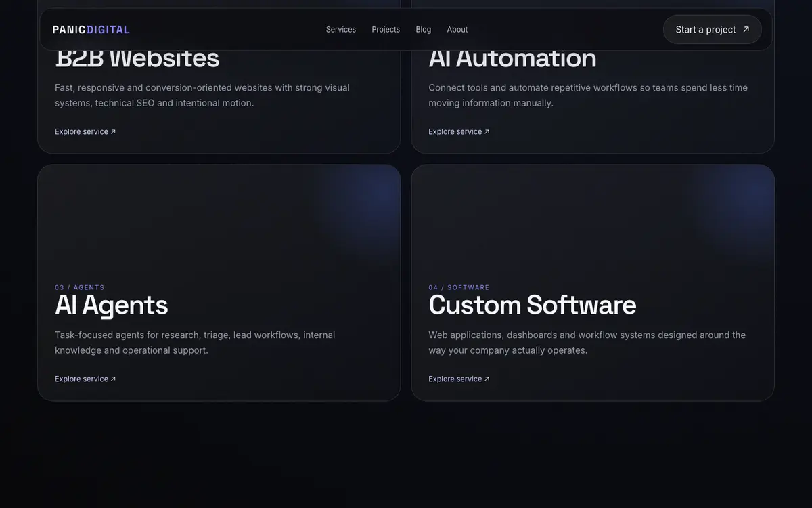
Task: Click the 'Web applications, dashboards' description
Action: [x=587, y=343]
